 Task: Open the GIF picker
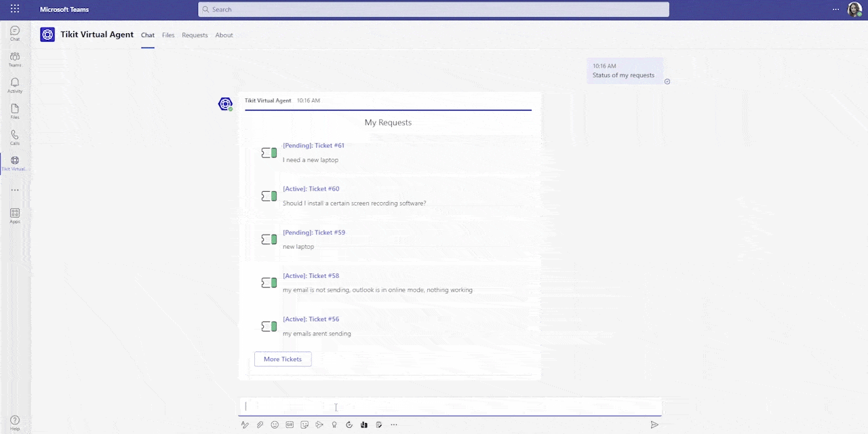click(x=290, y=425)
